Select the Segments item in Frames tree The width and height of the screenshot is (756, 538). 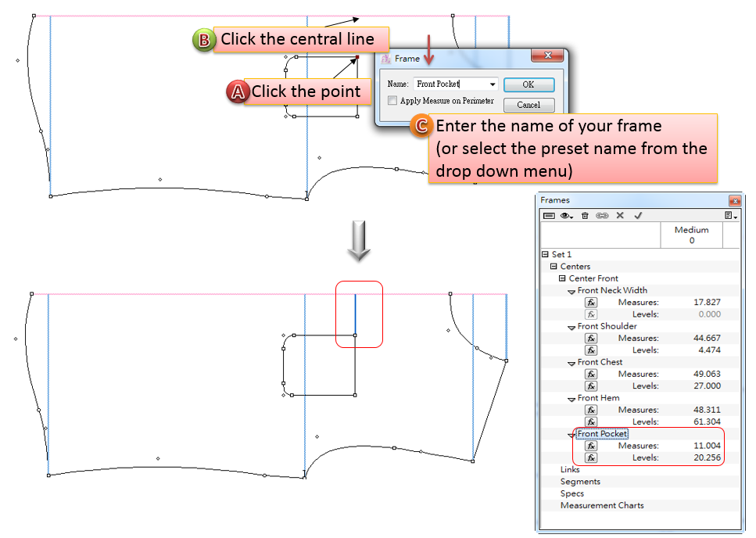point(580,482)
